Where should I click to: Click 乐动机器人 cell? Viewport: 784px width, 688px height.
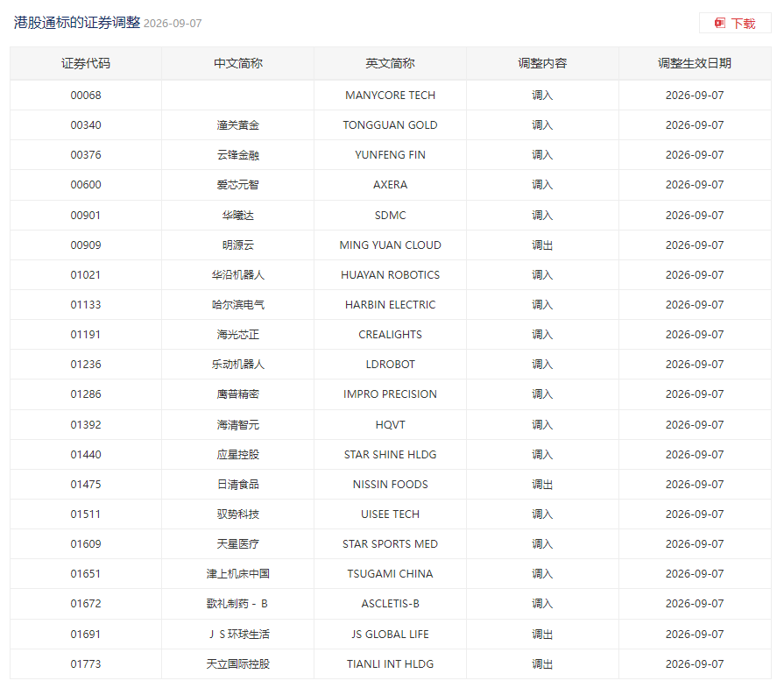click(x=238, y=365)
